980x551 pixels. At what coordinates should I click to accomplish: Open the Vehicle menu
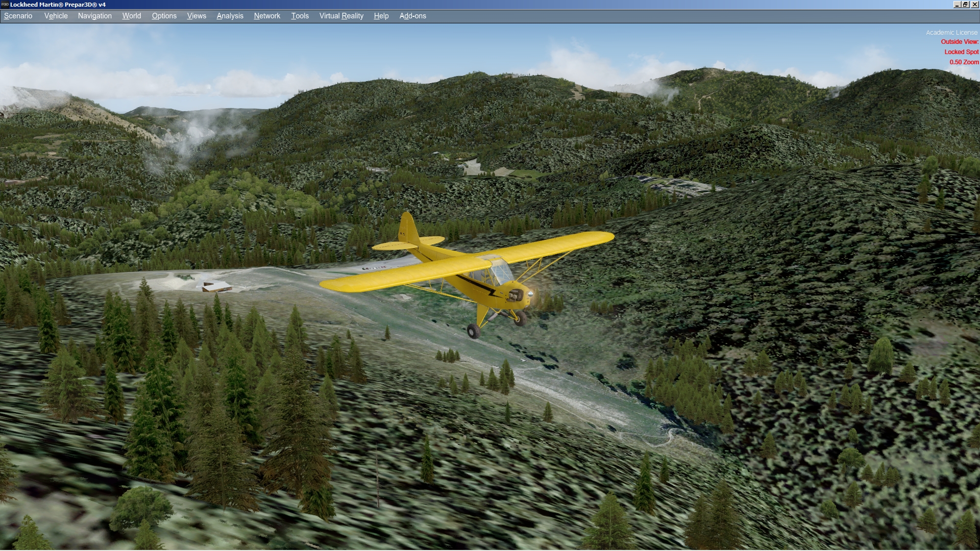56,16
